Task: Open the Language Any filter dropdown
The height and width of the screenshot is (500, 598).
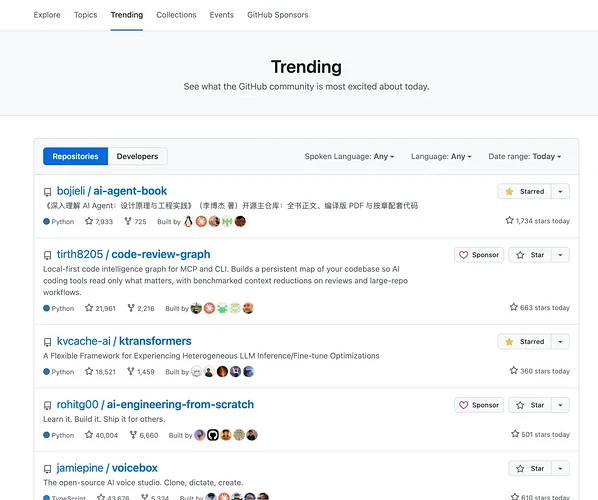Action: (x=441, y=156)
